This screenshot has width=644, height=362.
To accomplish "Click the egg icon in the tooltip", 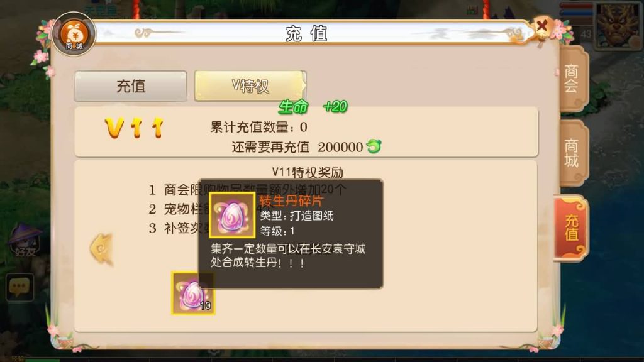I will click(232, 215).
